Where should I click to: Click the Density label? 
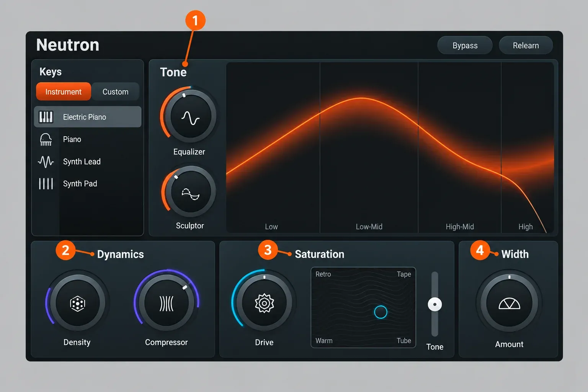77,342
